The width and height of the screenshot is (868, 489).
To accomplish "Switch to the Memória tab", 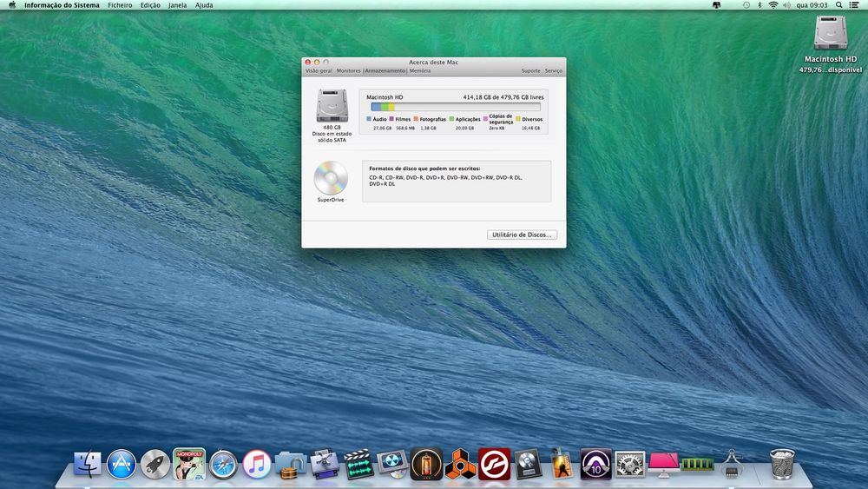I will (x=420, y=71).
